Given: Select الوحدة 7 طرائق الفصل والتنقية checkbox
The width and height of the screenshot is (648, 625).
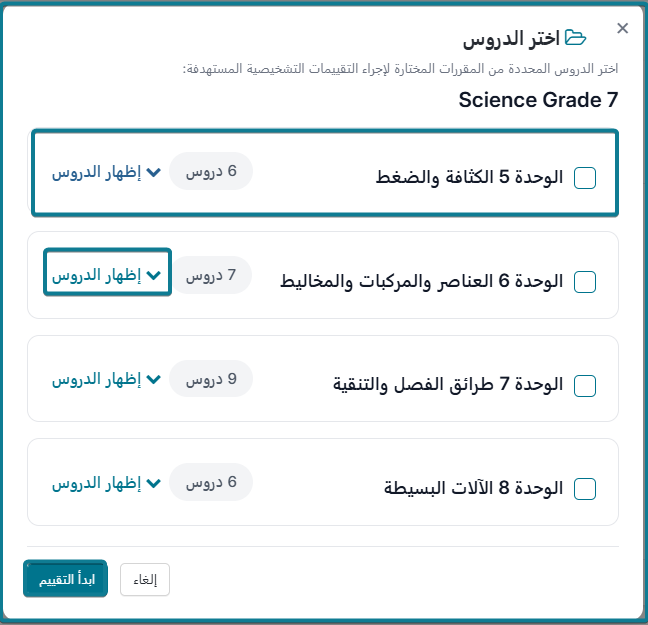Looking at the screenshot, I should click(585, 386).
